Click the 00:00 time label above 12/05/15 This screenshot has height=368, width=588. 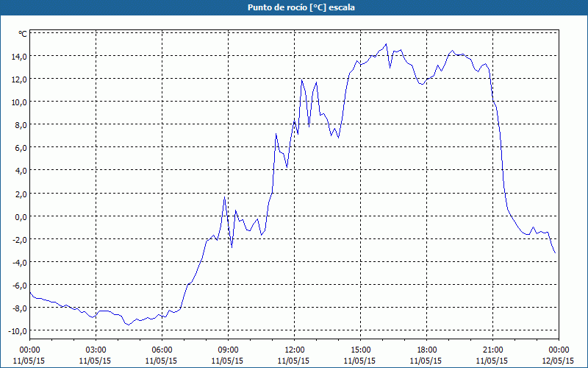click(x=559, y=350)
